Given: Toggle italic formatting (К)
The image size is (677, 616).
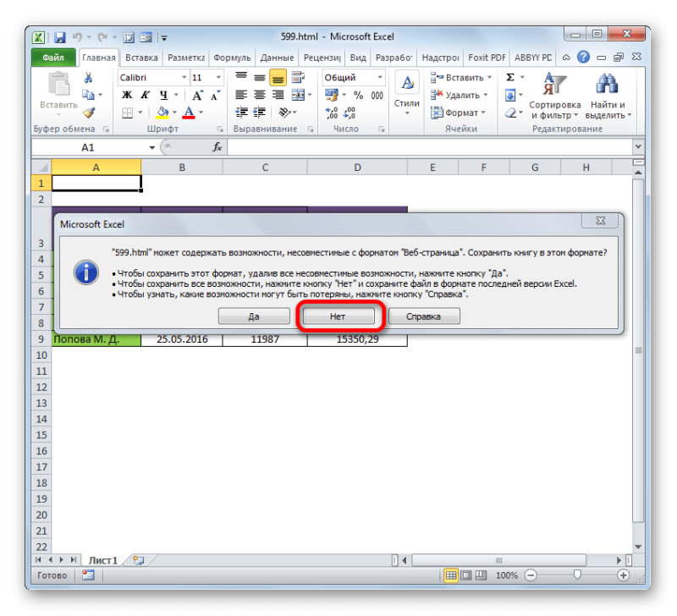Looking at the screenshot, I should click(146, 95).
